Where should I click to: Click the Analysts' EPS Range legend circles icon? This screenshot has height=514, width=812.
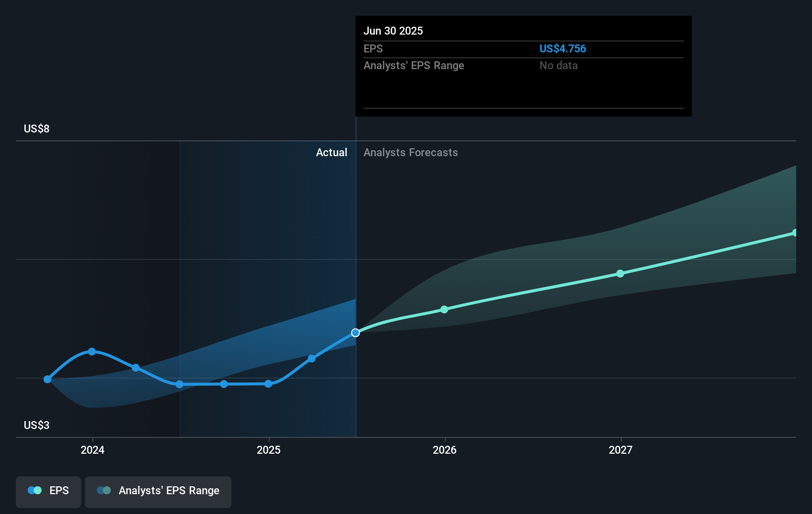(x=103, y=490)
